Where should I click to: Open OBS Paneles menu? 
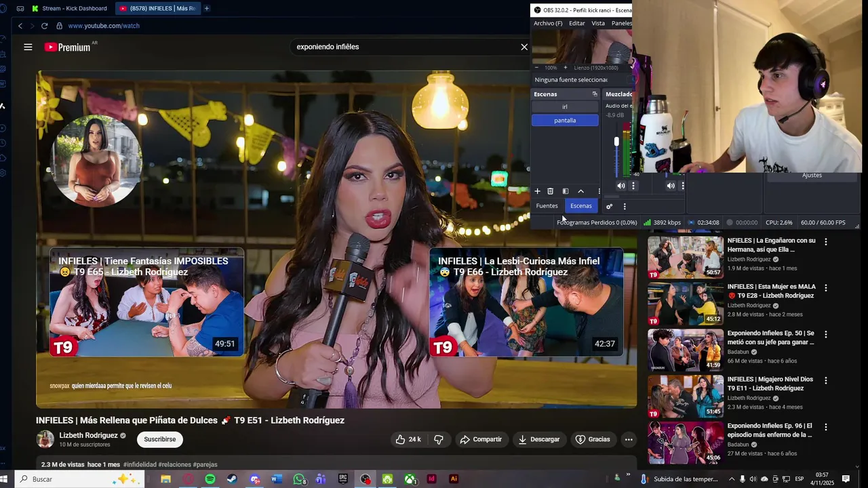coord(622,23)
